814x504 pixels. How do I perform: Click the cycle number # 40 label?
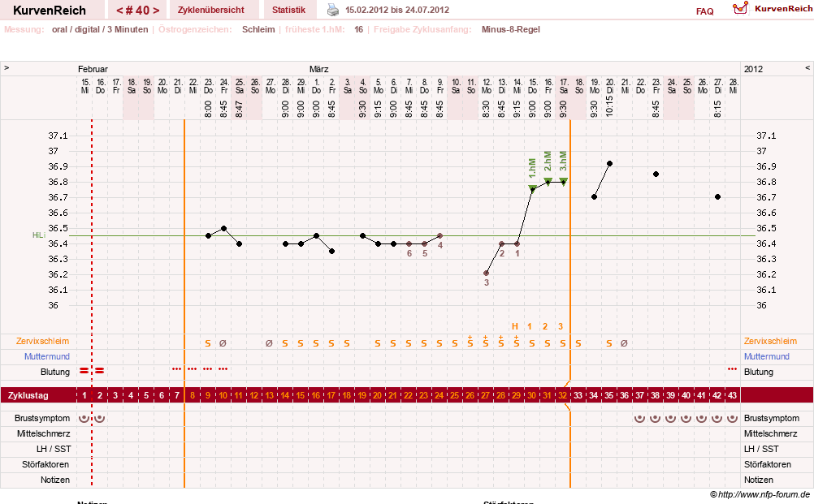[137, 10]
